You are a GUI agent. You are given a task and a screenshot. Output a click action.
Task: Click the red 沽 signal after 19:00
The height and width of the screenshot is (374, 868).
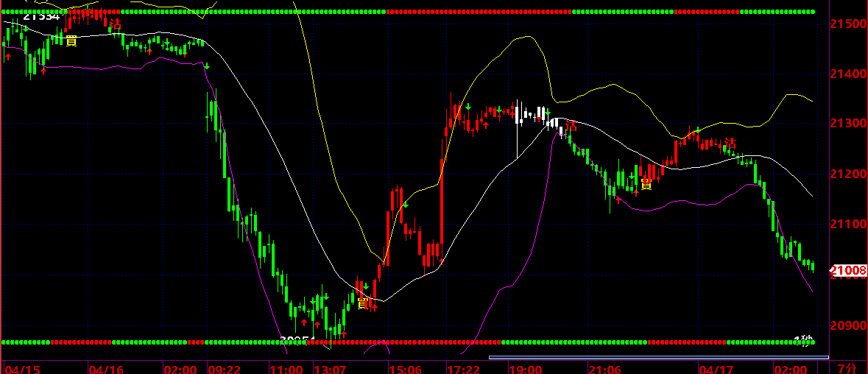pos(571,126)
